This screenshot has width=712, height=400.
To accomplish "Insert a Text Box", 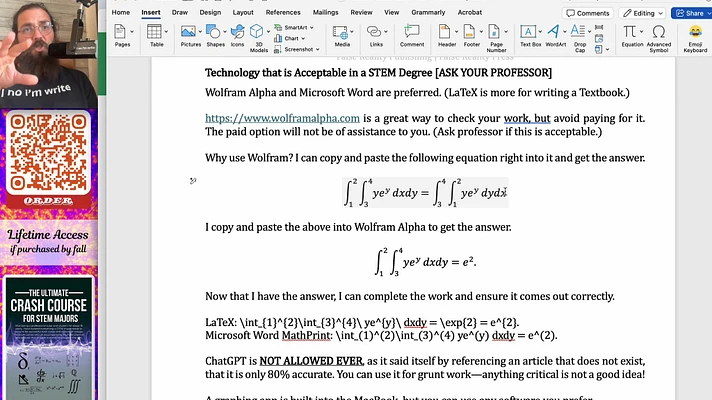I will click(528, 31).
